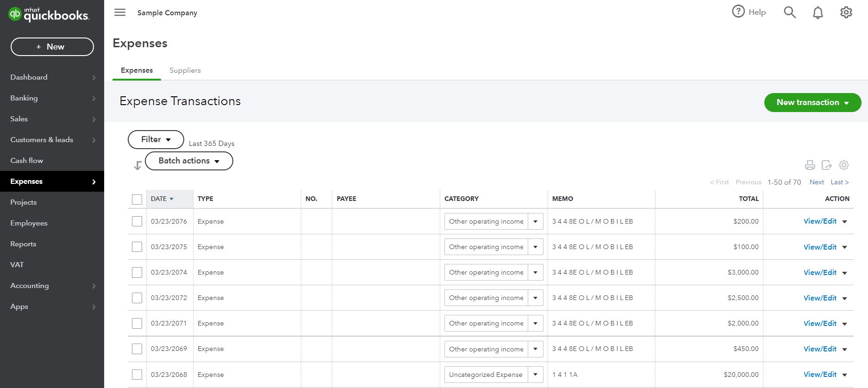Open the Filter dropdown
This screenshot has width=868, height=388.
pyautogui.click(x=156, y=139)
